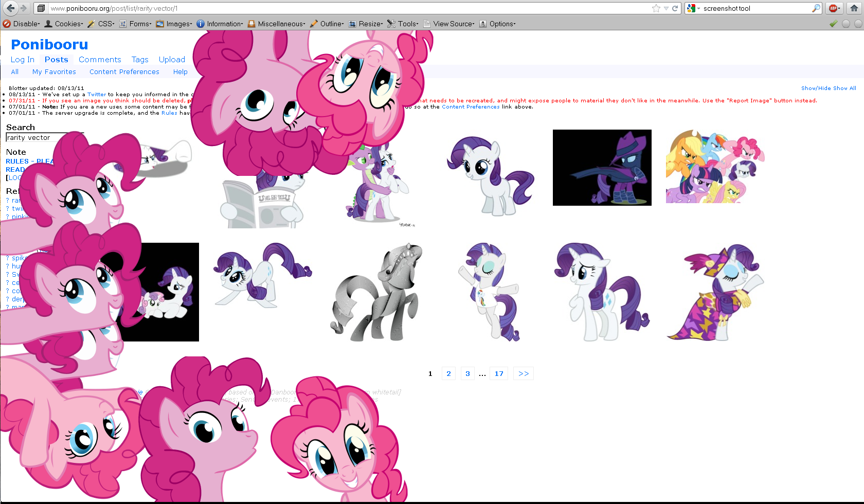
Task: Click the search field containing rarity vector
Action: click(44, 137)
